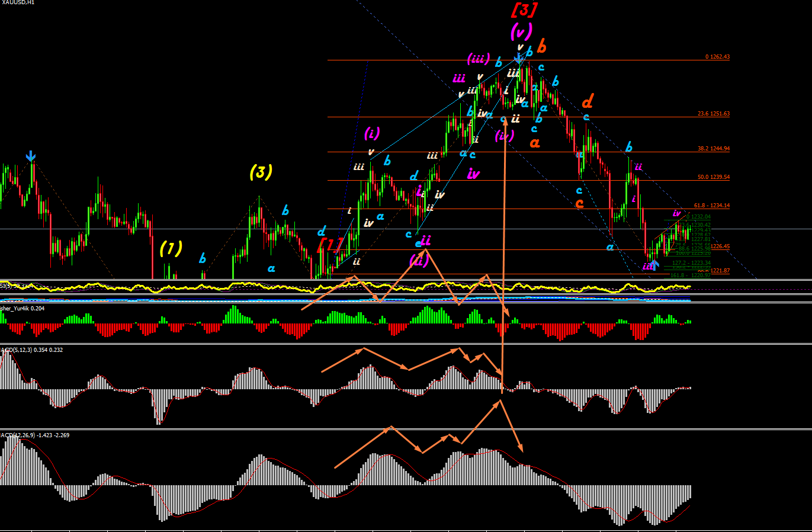Click the green 127.2 - 1223.34 extension label
Viewport: 812px width, 532px height.
(x=692, y=262)
